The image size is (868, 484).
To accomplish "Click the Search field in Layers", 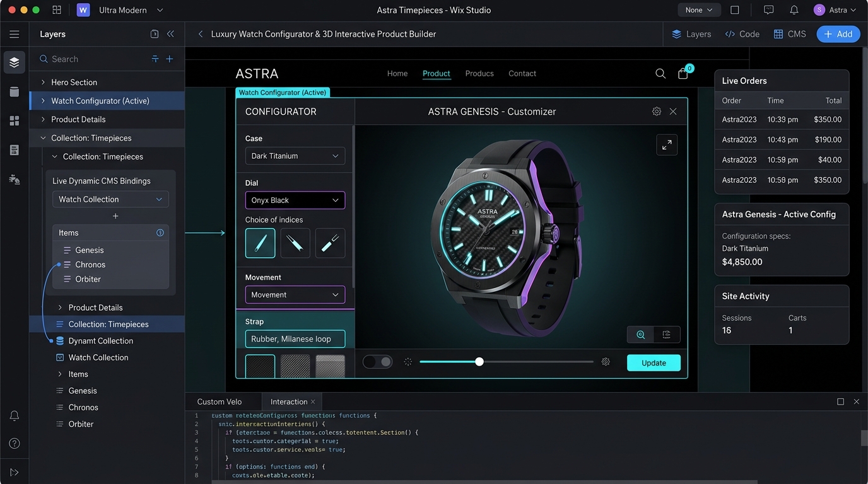I will (95, 59).
